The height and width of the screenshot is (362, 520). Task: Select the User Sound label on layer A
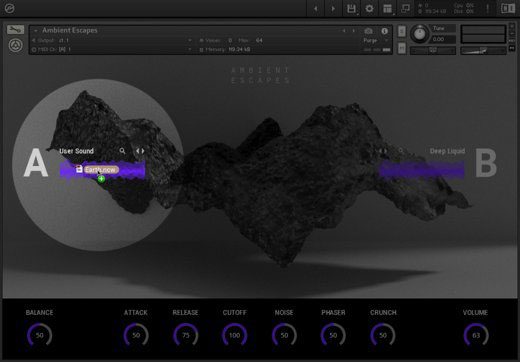point(76,151)
